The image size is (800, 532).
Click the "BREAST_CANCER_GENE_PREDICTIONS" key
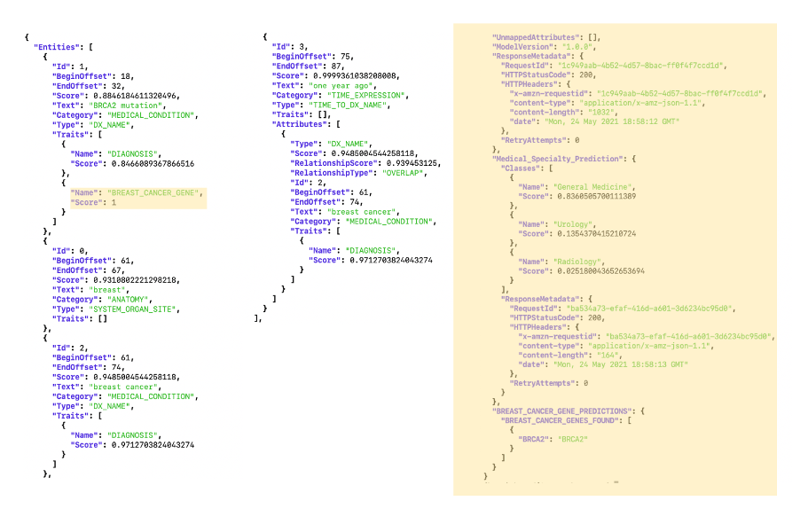tap(564, 411)
